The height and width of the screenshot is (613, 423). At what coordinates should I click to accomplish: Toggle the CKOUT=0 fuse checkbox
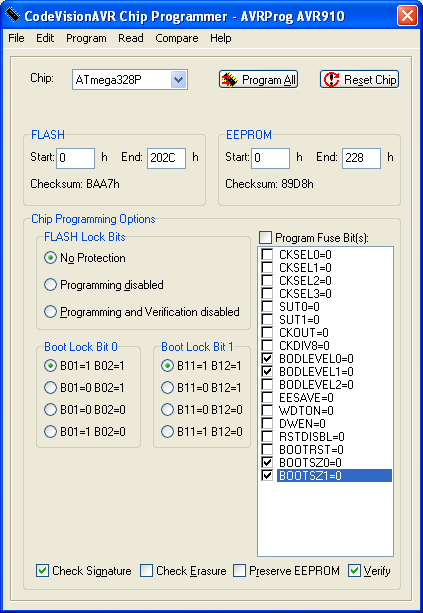click(x=267, y=332)
